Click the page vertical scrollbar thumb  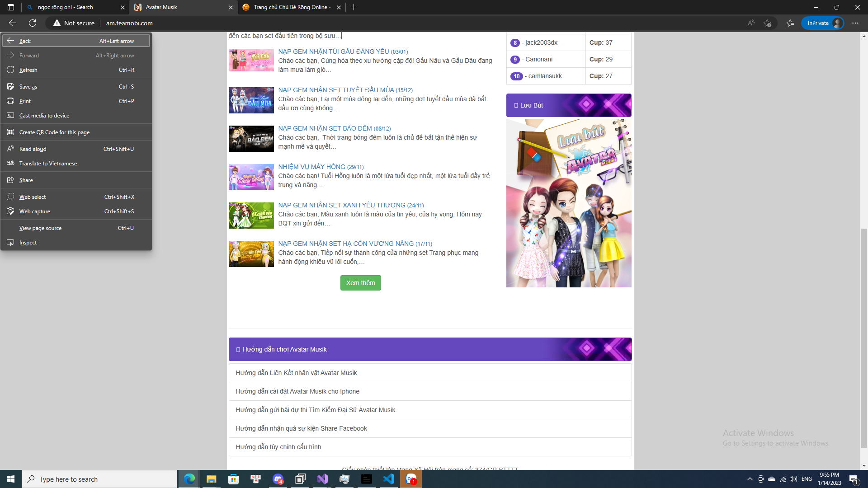tap(864, 339)
